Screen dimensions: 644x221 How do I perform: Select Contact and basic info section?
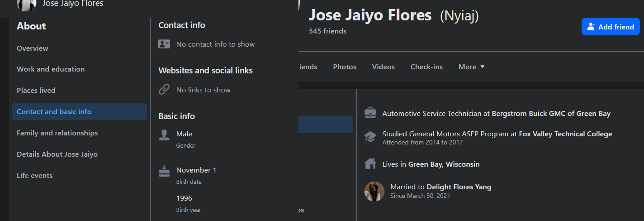79,111
